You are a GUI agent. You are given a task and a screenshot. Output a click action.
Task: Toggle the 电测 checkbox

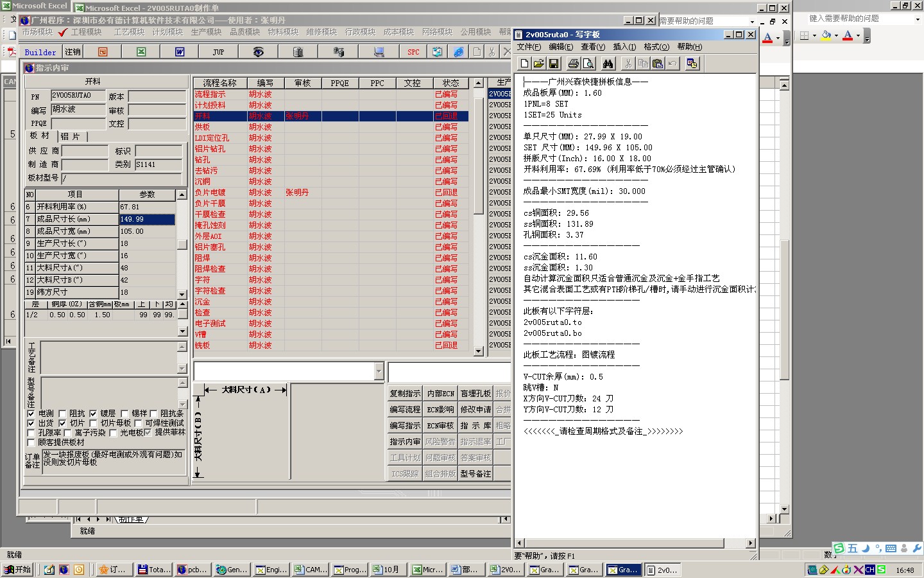click(31, 414)
